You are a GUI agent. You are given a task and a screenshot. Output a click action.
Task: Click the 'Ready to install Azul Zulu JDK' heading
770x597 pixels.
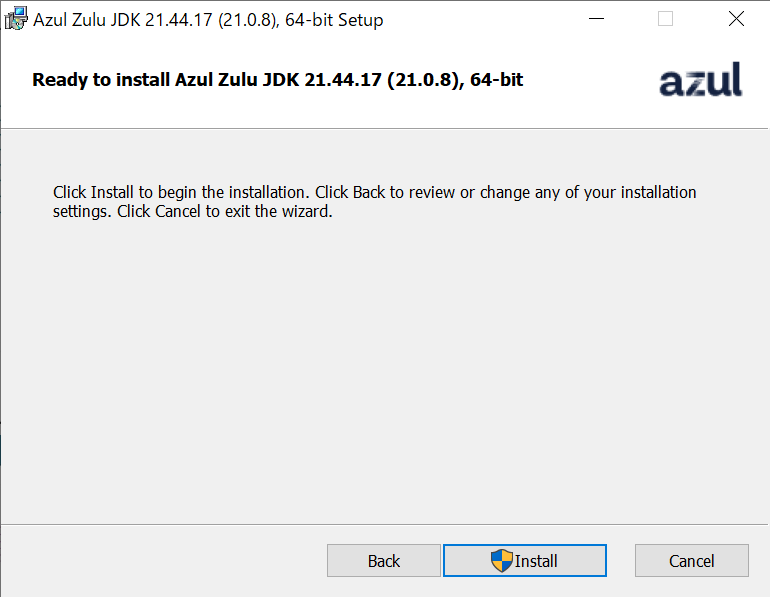point(277,80)
